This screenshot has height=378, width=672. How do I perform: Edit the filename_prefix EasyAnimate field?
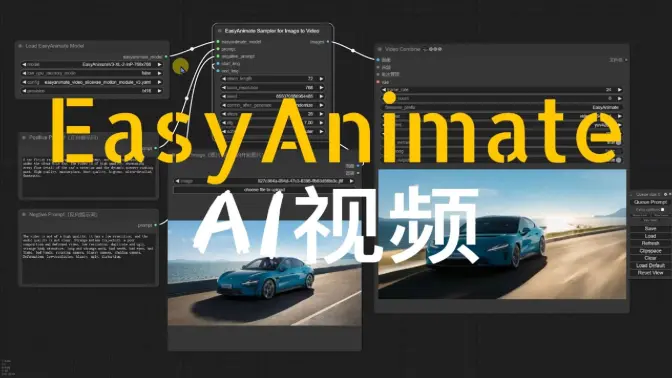coord(501,107)
